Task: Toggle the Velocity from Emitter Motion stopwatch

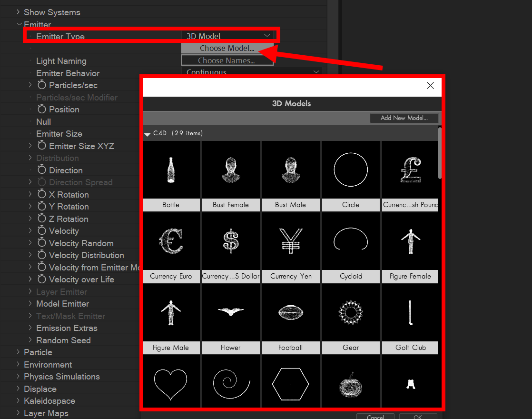Action: click(42, 267)
